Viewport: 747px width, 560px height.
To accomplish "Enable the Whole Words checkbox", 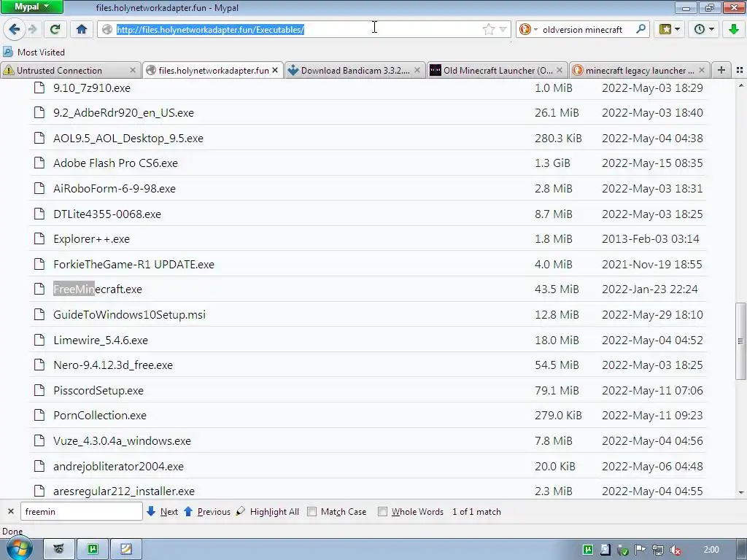I will pos(382,511).
